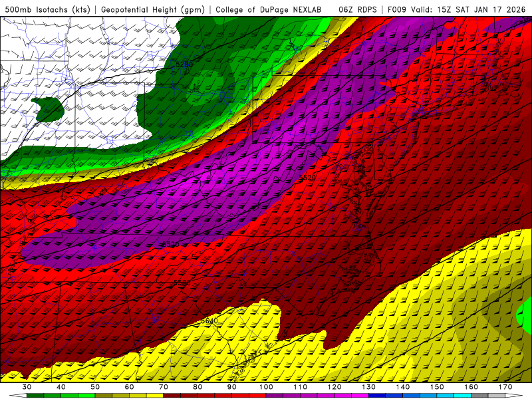Image resolution: width=532 pixels, height=399 pixels.
Task: Click the 100 value on the color scale
Action: [x=266, y=387]
